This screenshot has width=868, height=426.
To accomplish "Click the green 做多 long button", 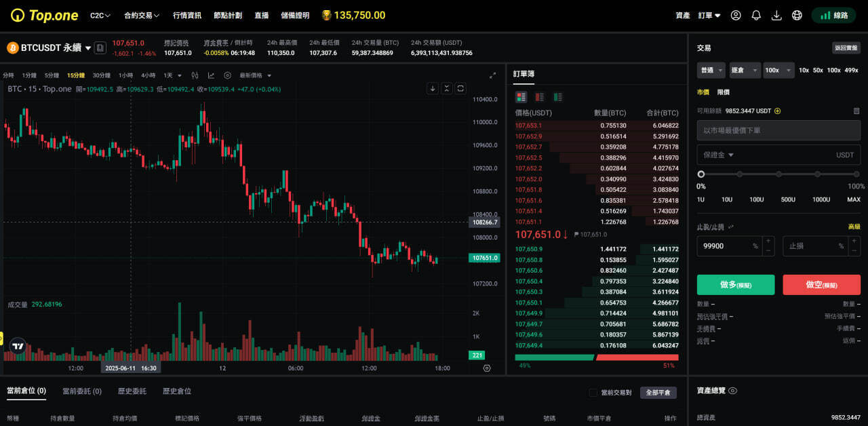I will click(736, 285).
